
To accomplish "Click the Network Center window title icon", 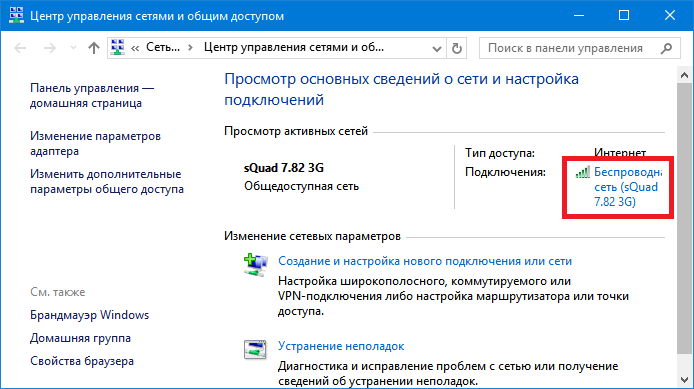I will coord(16,15).
